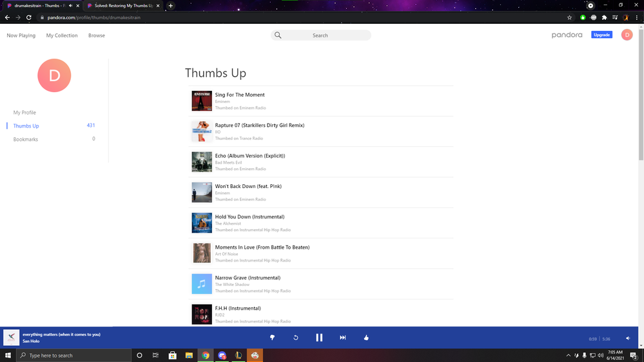Image resolution: width=644 pixels, height=362 pixels.
Task: Open Sing For The Moment album art
Action: [x=202, y=101]
